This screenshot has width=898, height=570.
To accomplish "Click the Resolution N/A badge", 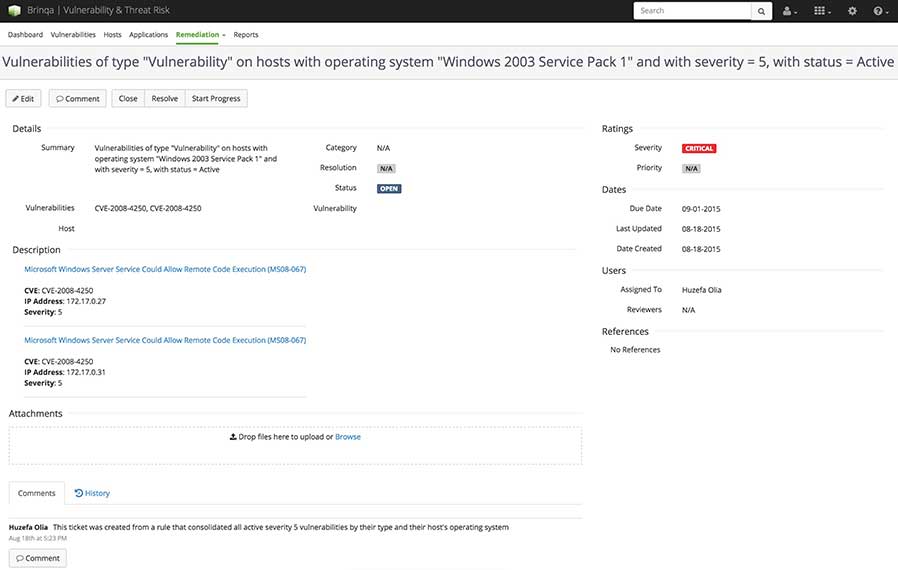I will click(x=387, y=168).
